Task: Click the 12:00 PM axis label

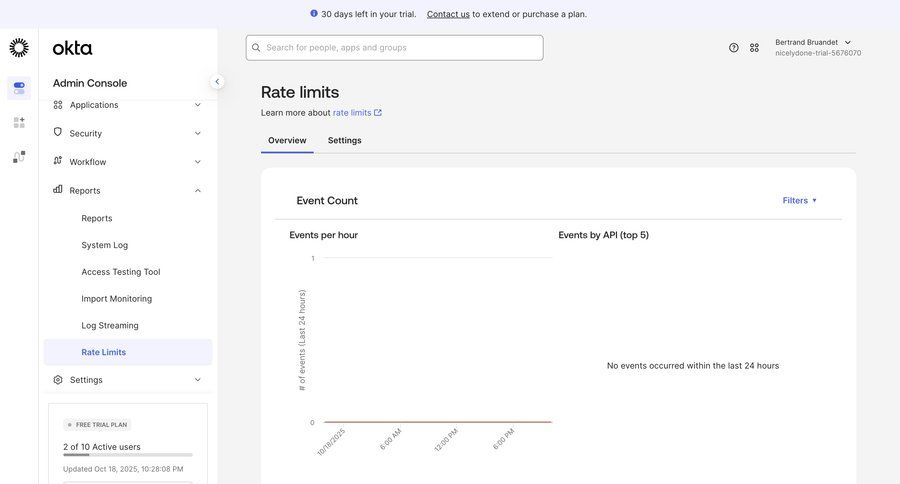Action: (446, 440)
